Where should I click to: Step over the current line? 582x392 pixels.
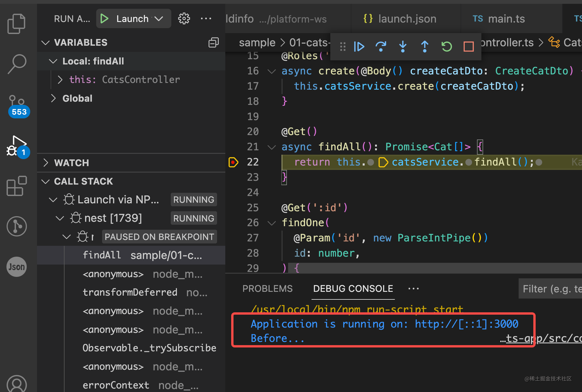[381, 47]
